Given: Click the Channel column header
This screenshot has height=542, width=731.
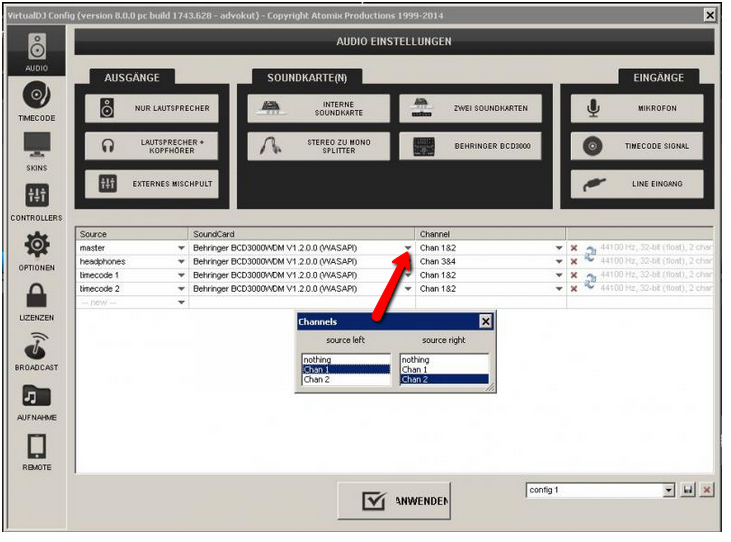Looking at the screenshot, I should click(x=490, y=234).
